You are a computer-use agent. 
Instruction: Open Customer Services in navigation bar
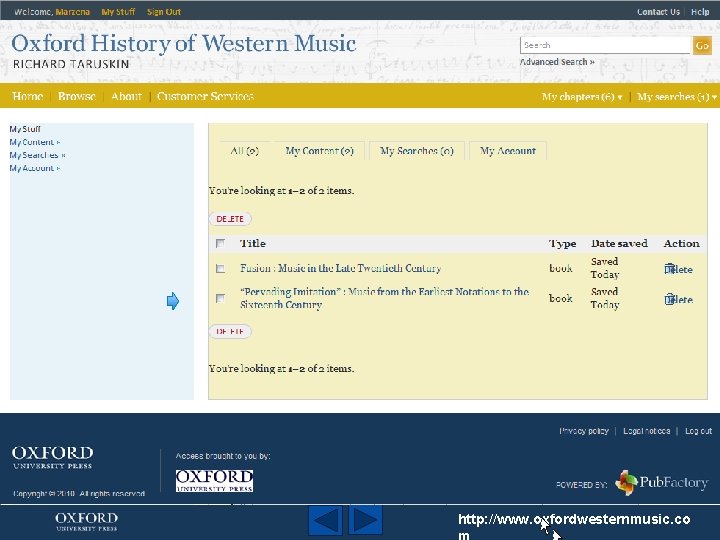click(205, 96)
